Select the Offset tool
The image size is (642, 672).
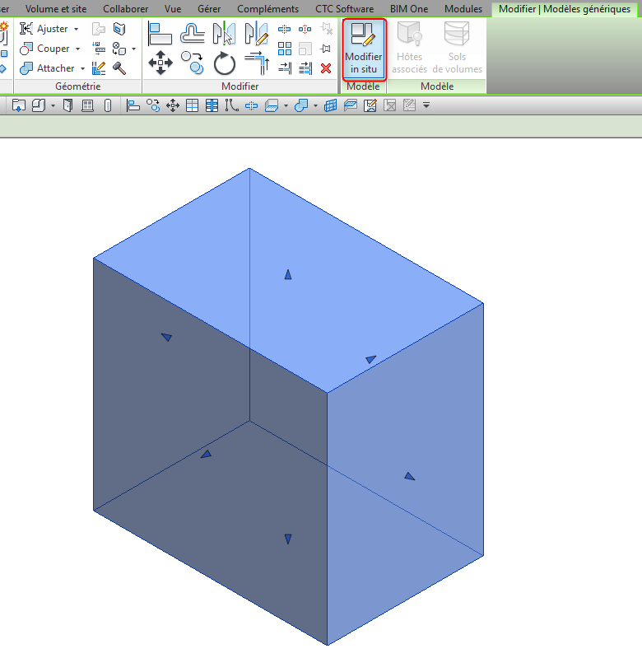[x=193, y=33]
